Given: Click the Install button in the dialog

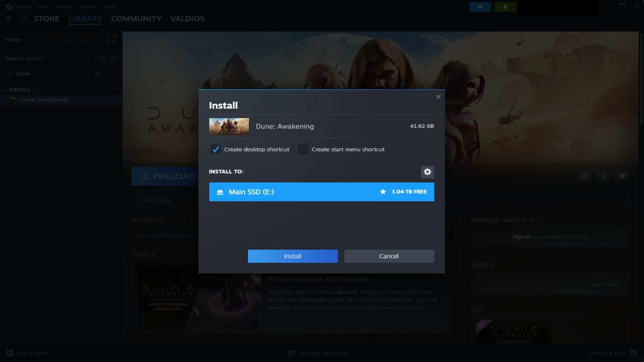Looking at the screenshot, I should coord(292,256).
